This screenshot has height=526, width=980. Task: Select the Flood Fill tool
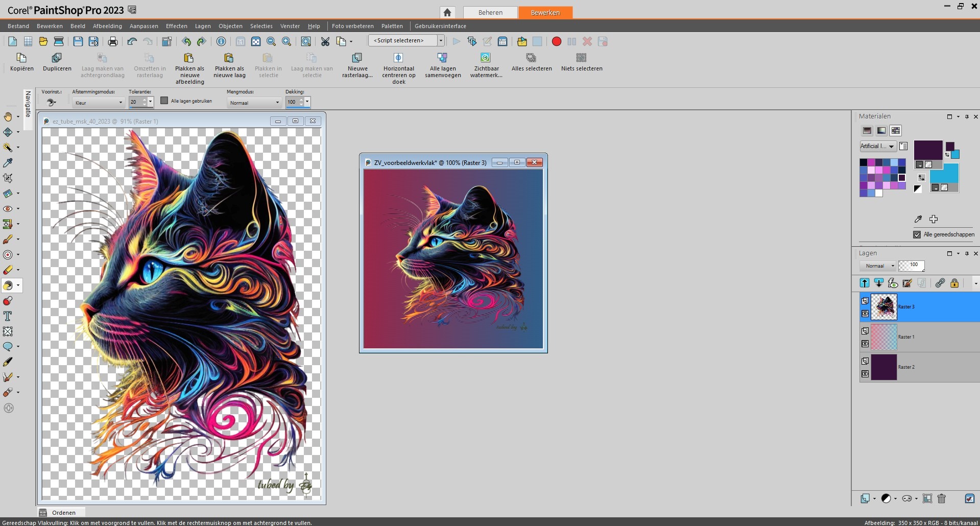pos(8,285)
